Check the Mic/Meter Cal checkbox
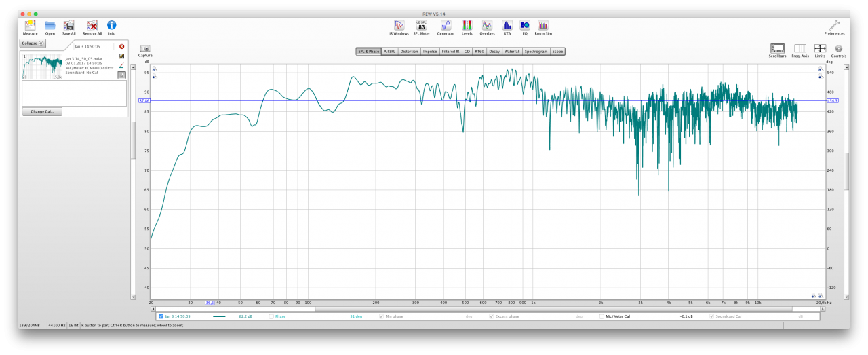The height and width of the screenshot is (355, 868). 601,316
